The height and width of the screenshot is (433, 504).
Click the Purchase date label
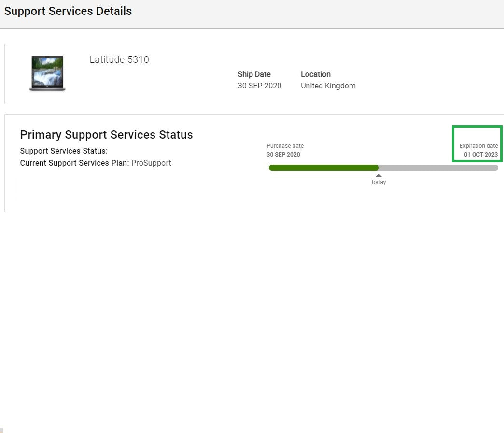(285, 146)
